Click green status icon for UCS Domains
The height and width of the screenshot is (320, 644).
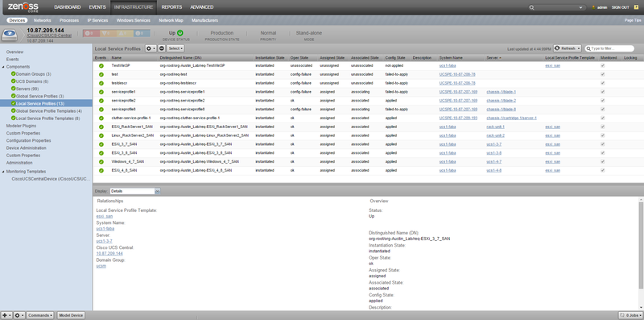[x=13, y=81]
